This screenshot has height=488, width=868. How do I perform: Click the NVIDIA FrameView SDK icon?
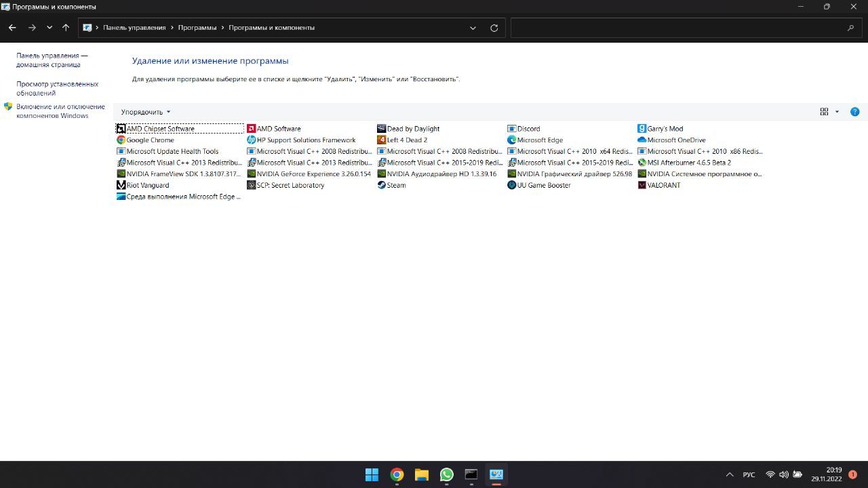[121, 174]
